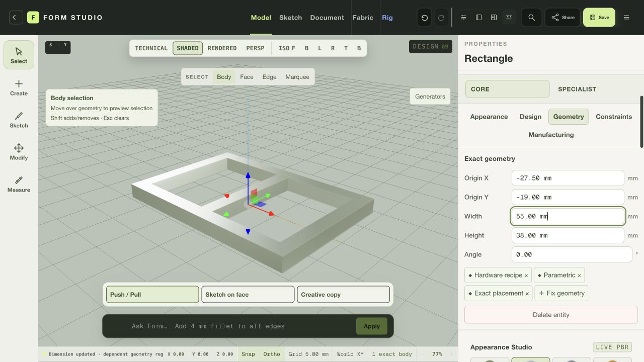The image size is (644, 362).
Task: Remove the Exact placement tag
Action: [527, 294]
